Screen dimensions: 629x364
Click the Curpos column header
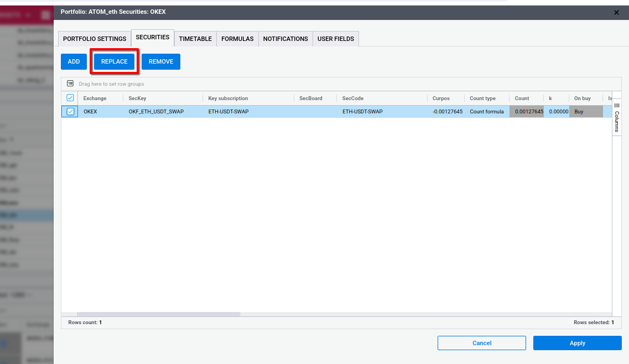pyautogui.click(x=441, y=98)
